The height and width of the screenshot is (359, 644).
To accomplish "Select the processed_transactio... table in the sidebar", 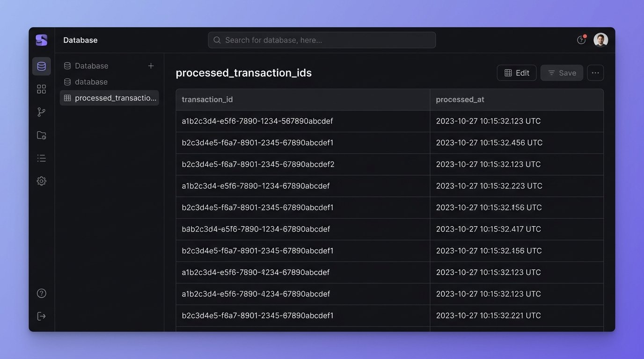I will (109, 98).
